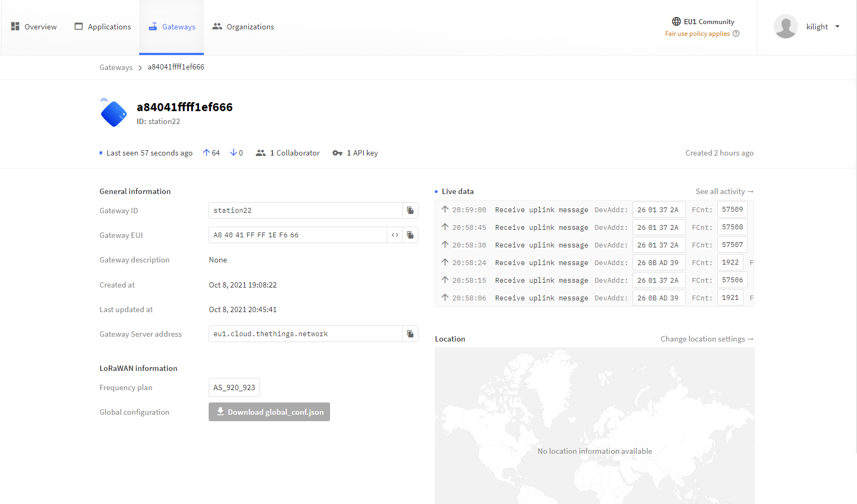Open the kilight user dropdown menu
Screen dimensions: 857x504
(x=837, y=27)
